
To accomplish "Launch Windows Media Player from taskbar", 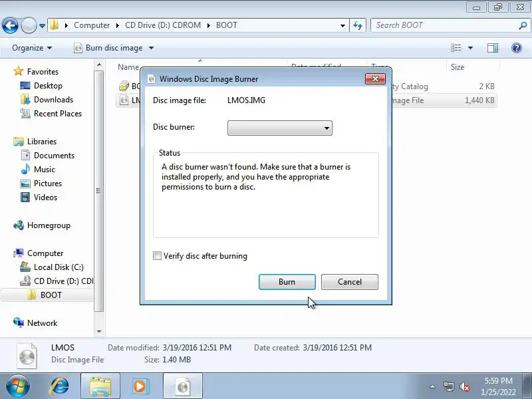I will [140, 386].
